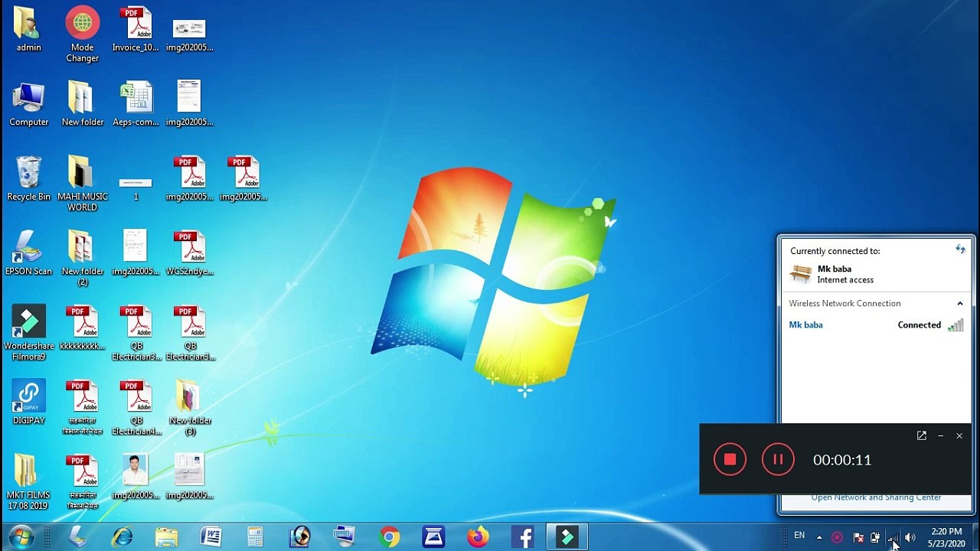Select the Computer desktop icon
The image size is (980, 551).
click(x=28, y=104)
